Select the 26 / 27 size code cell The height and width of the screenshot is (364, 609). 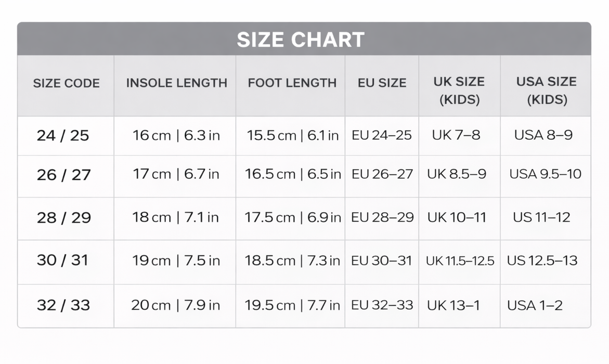click(x=63, y=175)
